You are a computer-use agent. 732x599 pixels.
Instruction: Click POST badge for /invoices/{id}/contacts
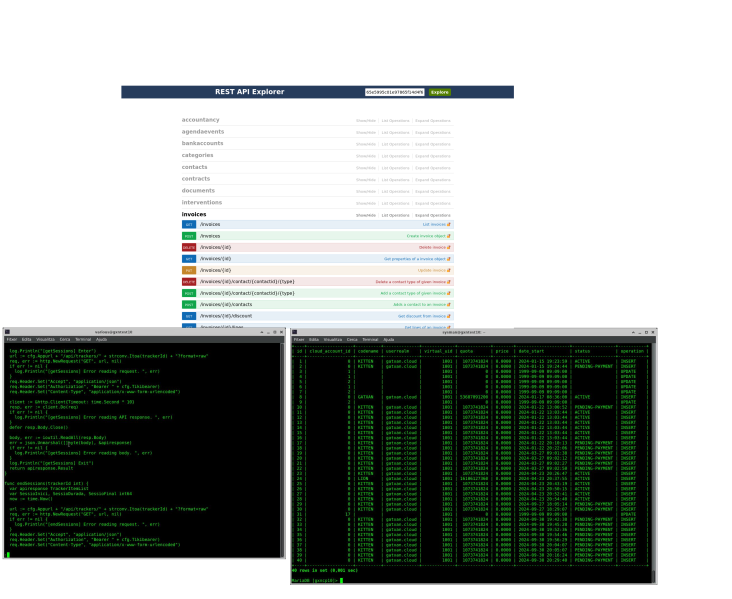click(x=189, y=304)
